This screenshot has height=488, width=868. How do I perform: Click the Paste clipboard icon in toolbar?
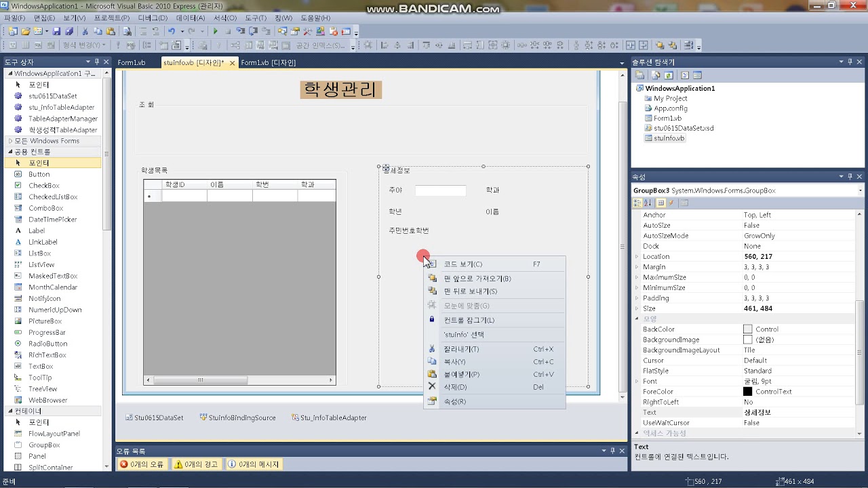point(110,31)
